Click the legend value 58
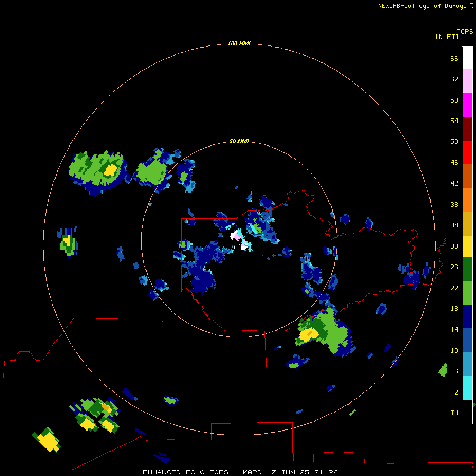Viewport: 476px width, 476px height. (x=454, y=100)
